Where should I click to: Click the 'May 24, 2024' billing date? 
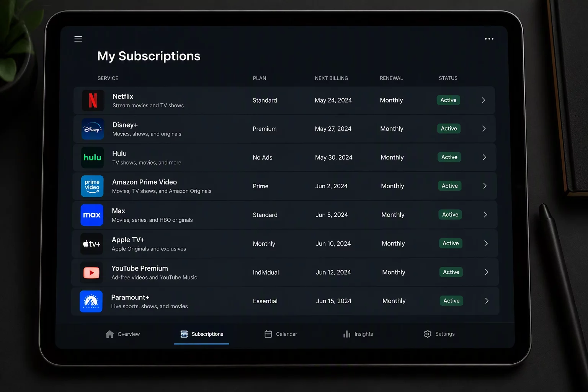click(x=333, y=100)
